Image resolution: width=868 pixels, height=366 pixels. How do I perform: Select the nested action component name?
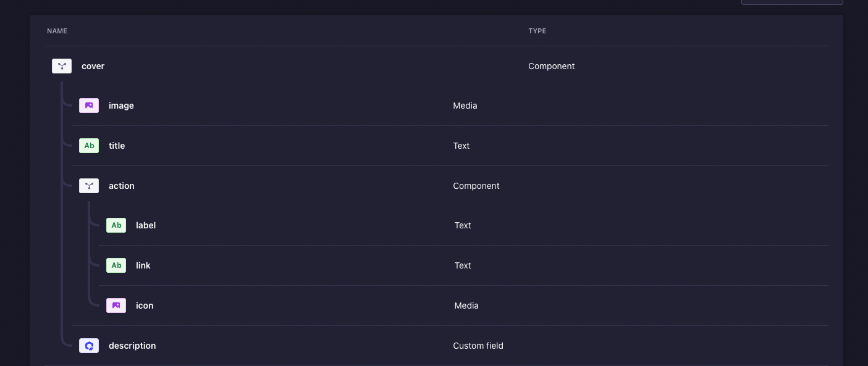pyautogui.click(x=121, y=186)
